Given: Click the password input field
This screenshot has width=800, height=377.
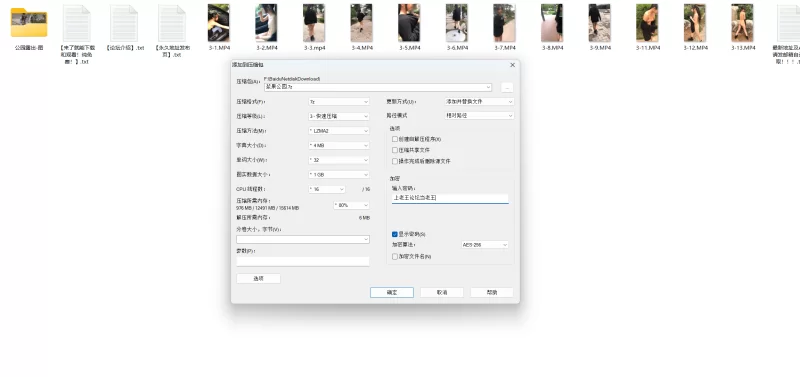Looking at the screenshot, I should (x=450, y=198).
